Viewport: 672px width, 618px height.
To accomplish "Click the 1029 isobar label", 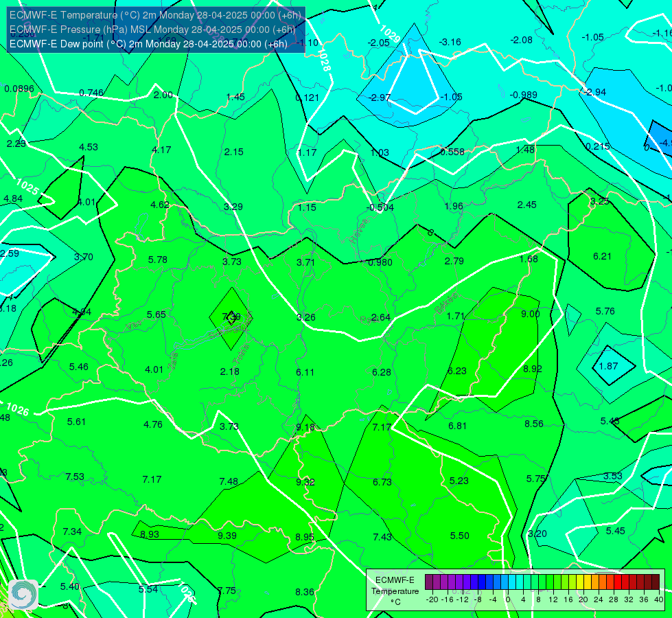I will click(390, 34).
